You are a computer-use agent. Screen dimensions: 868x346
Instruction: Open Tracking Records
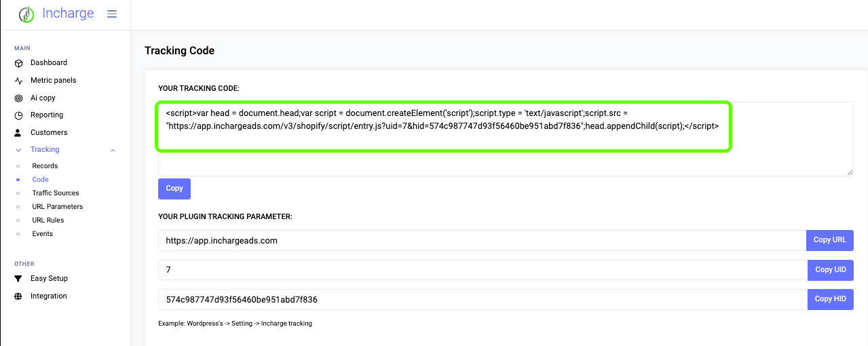coord(45,166)
